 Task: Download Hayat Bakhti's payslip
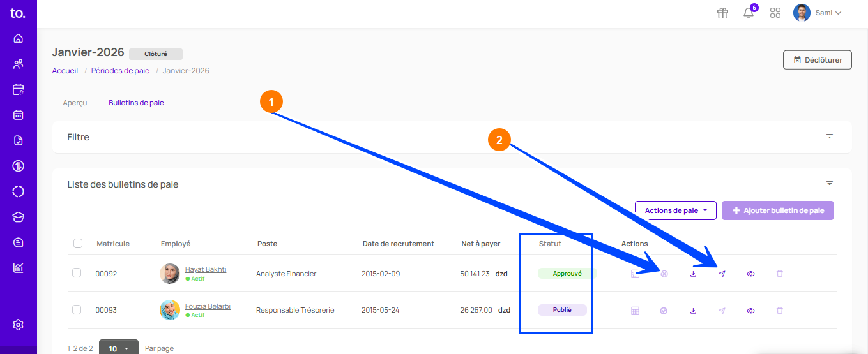(693, 274)
